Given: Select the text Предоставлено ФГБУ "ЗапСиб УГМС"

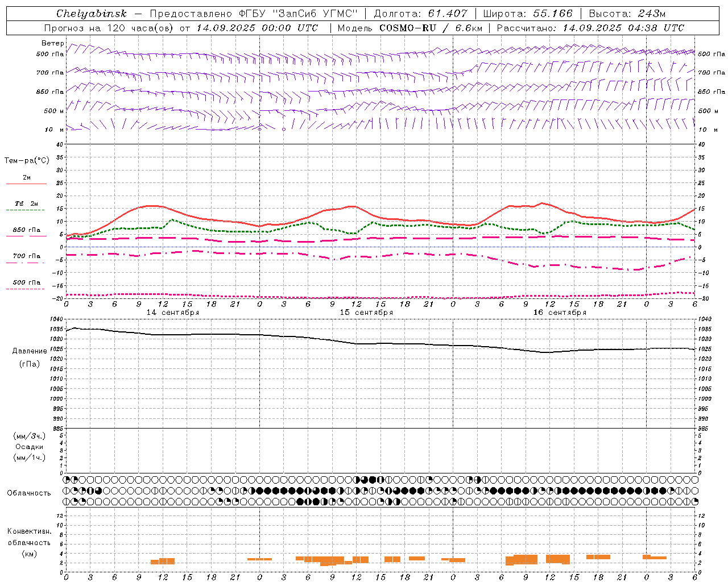Looking at the screenshot, I should pyautogui.click(x=254, y=14).
